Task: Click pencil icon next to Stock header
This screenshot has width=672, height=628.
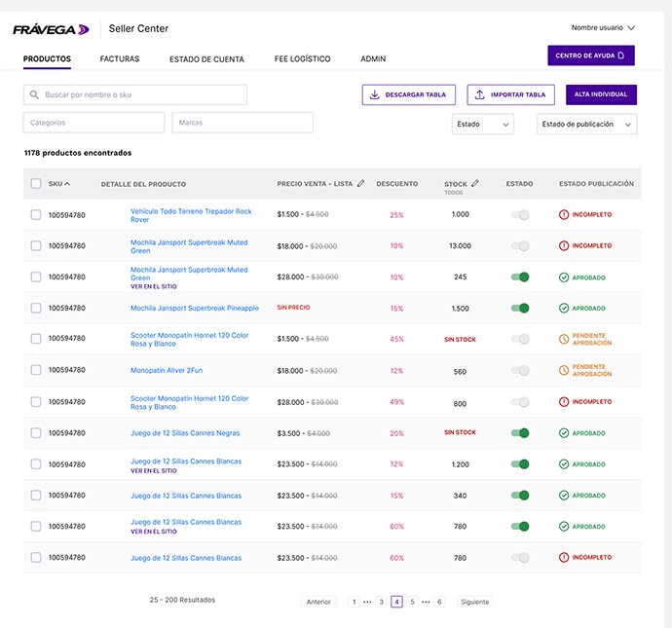Action: [475, 183]
